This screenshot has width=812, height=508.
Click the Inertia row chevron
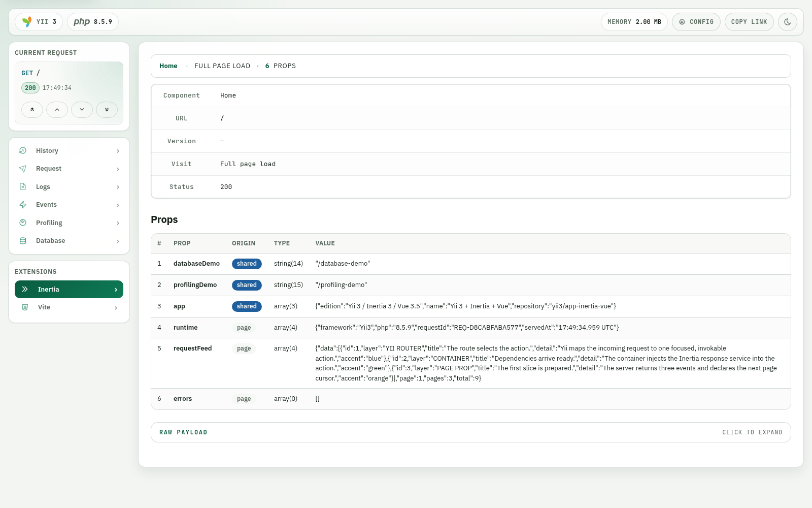pos(116,290)
